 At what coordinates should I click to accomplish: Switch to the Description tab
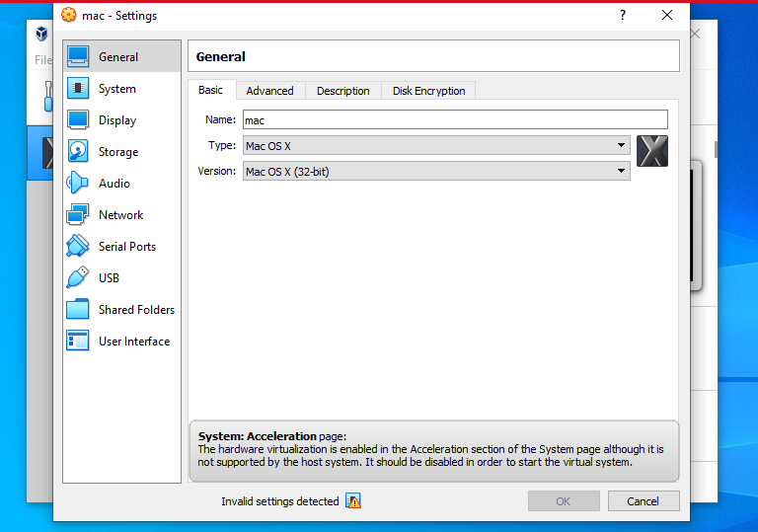(343, 91)
